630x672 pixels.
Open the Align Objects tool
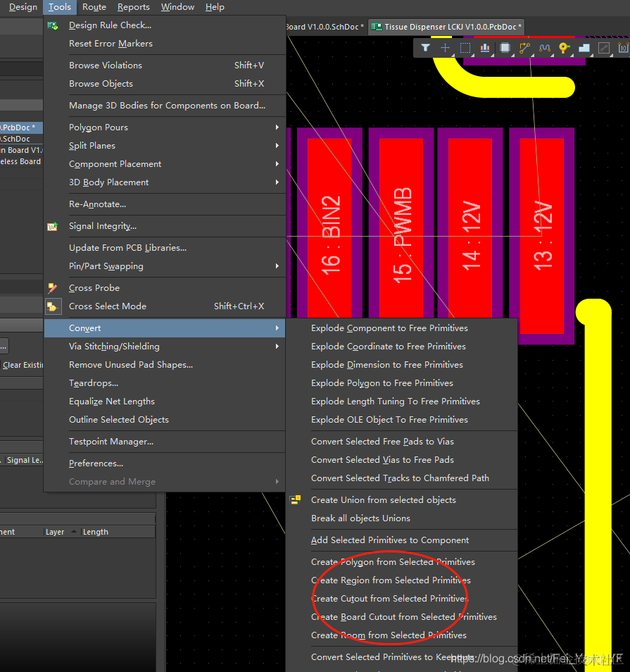pos(485,48)
